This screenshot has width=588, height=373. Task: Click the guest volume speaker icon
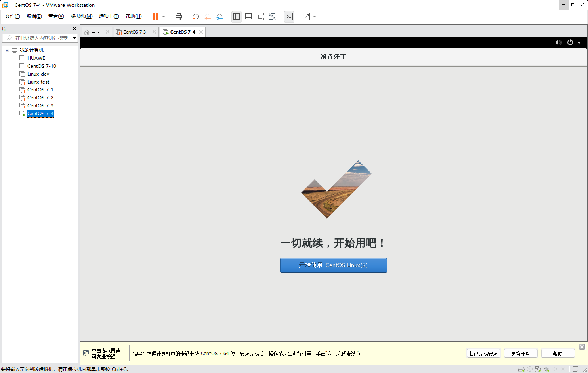(x=559, y=42)
